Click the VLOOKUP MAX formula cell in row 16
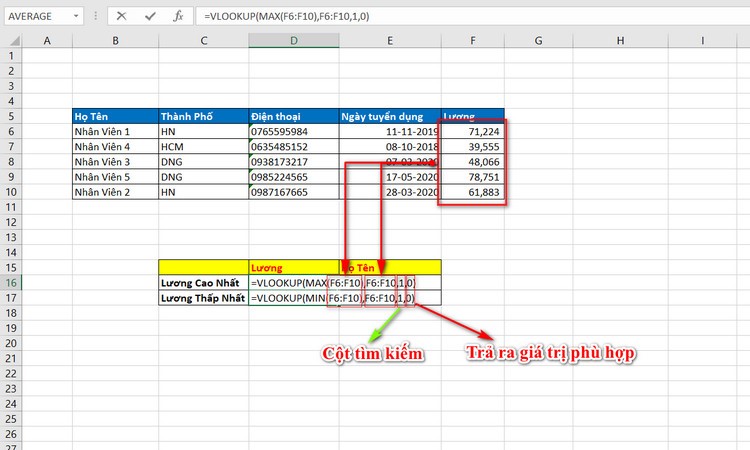Viewport: 750px width, 450px height. (294, 283)
